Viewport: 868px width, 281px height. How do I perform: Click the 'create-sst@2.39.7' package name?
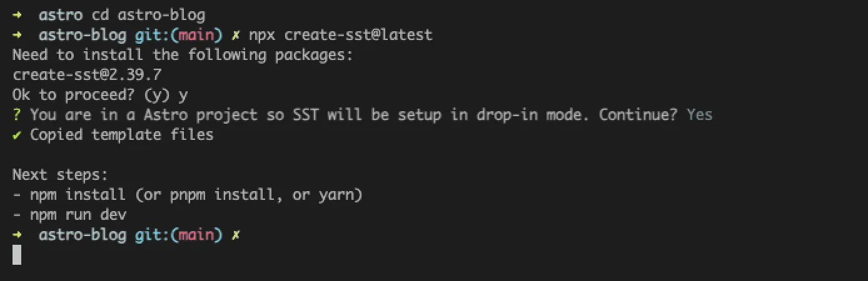point(87,75)
